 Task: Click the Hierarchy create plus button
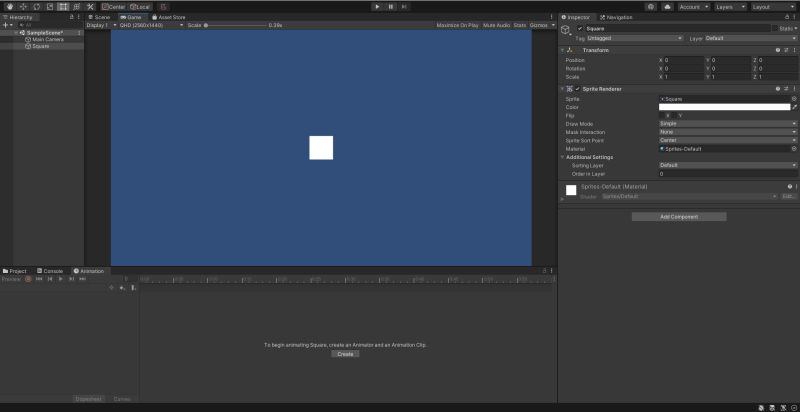(x=7, y=25)
